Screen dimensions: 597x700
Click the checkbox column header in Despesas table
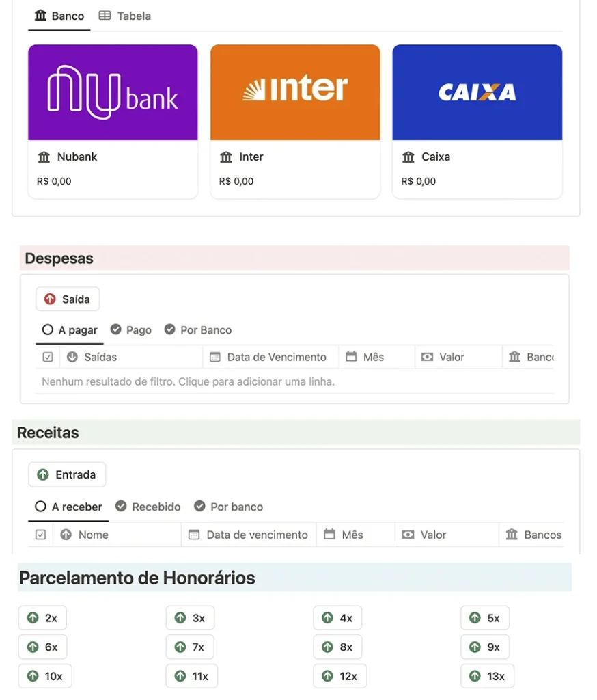point(48,357)
